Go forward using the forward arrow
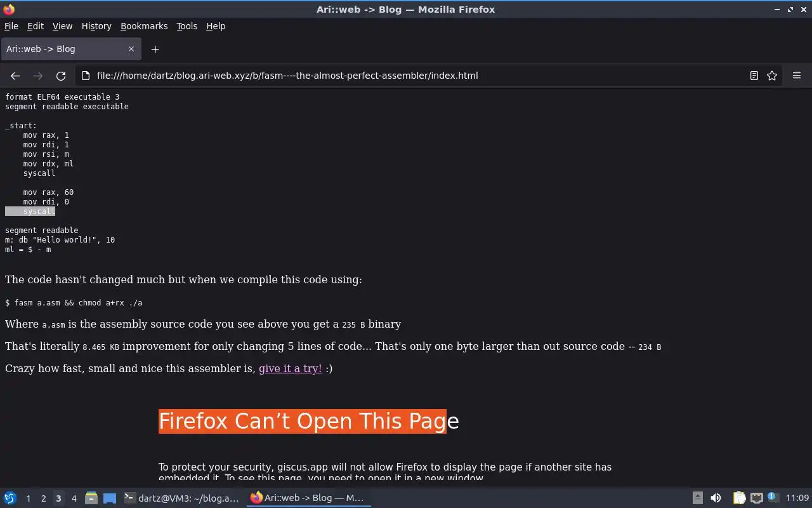 38,76
